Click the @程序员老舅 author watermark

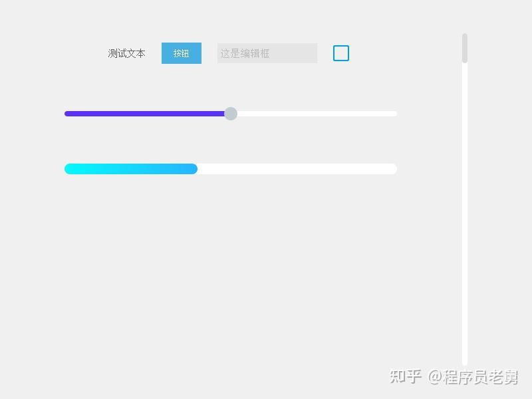pyautogui.click(x=473, y=375)
